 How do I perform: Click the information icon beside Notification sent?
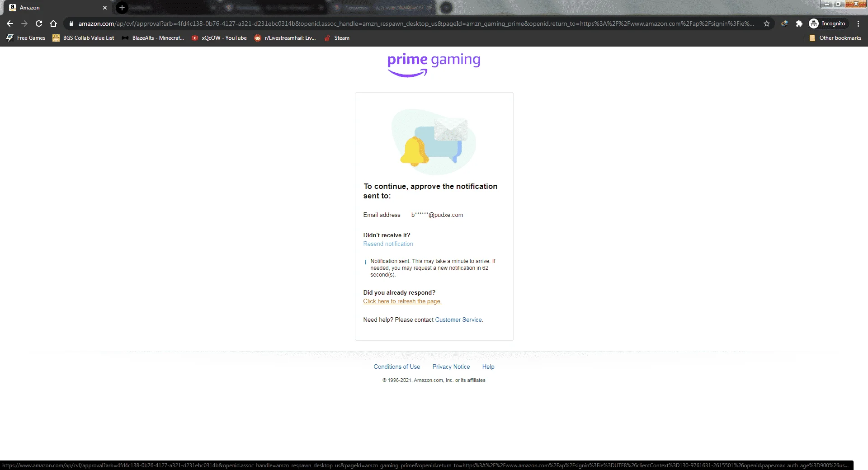[x=365, y=262]
